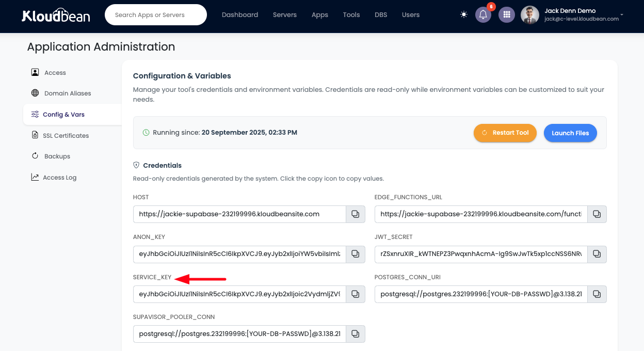This screenshot has width=644, height=351.
Task: Copy the SERVICE_KEY value
Action: tap(355, 294)
